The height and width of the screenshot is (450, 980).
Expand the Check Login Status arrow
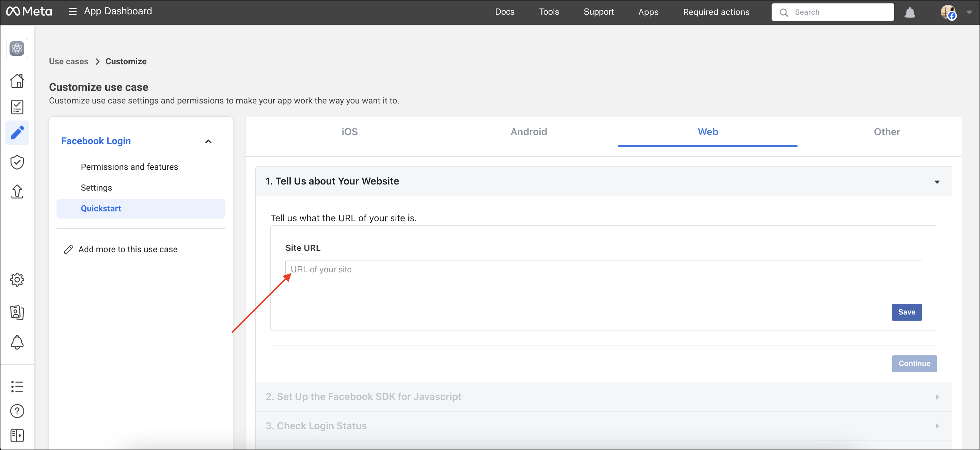coord(937,426)
